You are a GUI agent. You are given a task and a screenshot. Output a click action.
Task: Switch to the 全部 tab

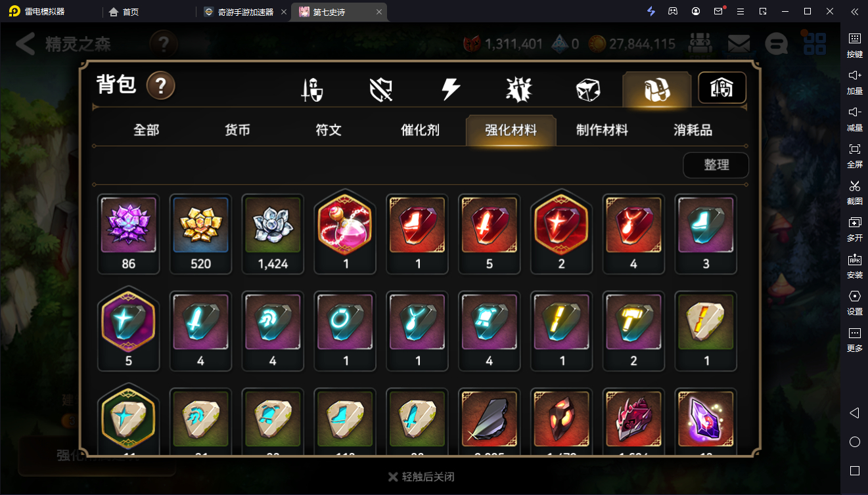146,130
